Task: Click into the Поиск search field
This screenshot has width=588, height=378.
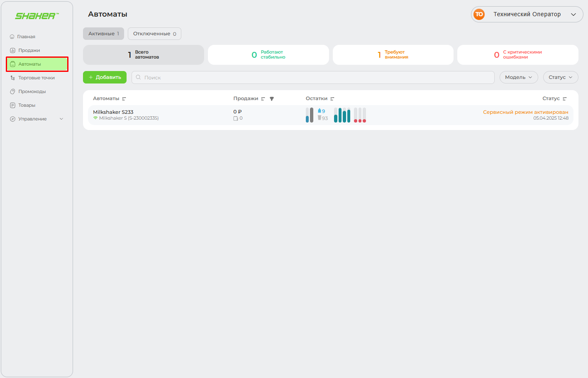Action: [315, 77]
